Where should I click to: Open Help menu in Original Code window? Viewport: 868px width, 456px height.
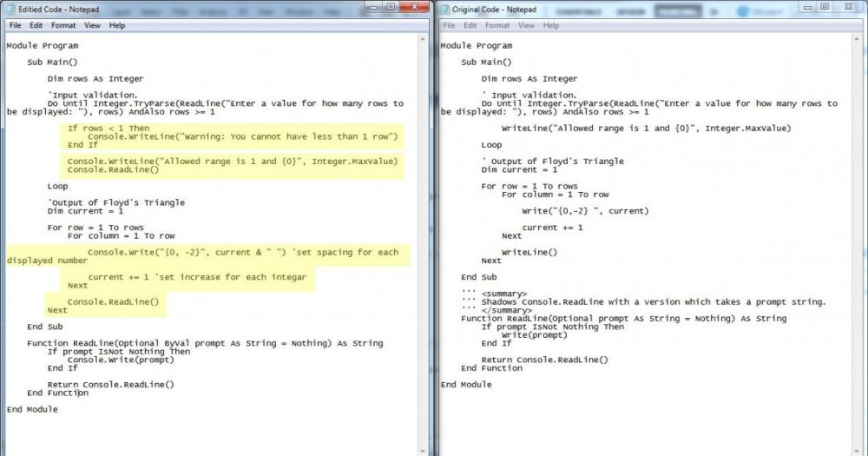[x=551, y=25]
